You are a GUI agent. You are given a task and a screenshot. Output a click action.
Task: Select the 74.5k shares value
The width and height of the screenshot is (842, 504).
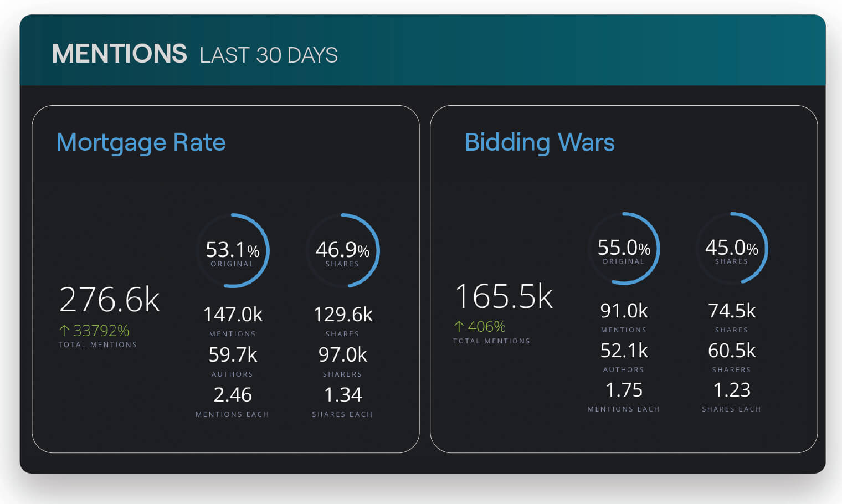tap(731, 311)
